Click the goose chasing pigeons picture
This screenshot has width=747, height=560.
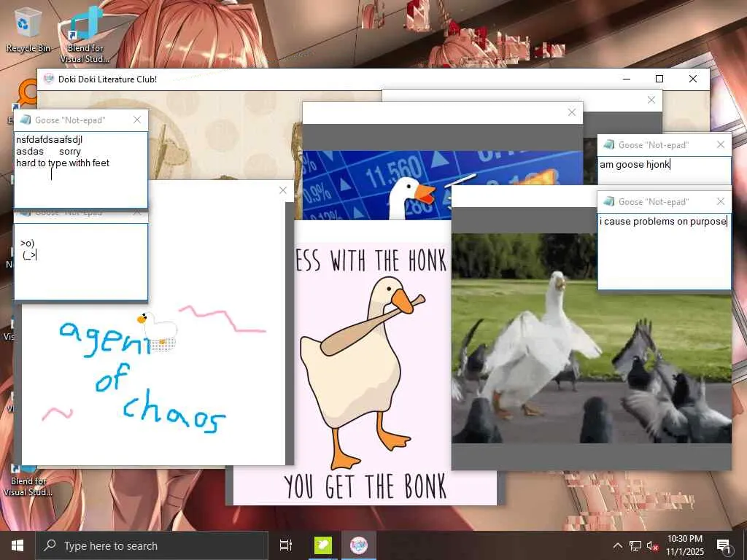[x=591, y=338]
